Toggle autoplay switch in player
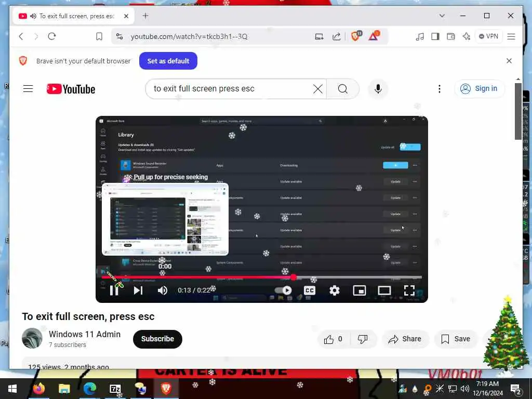The image size is (532, 399). tap(283, 290)
